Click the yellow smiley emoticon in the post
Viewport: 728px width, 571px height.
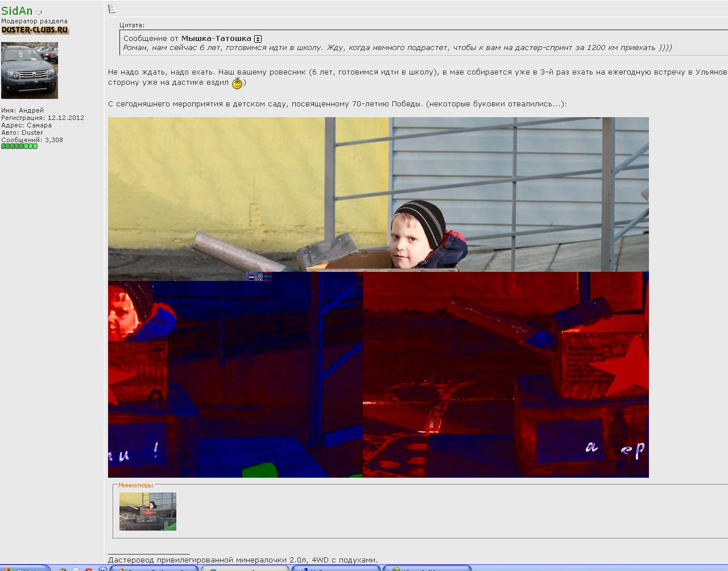[237, 84]
